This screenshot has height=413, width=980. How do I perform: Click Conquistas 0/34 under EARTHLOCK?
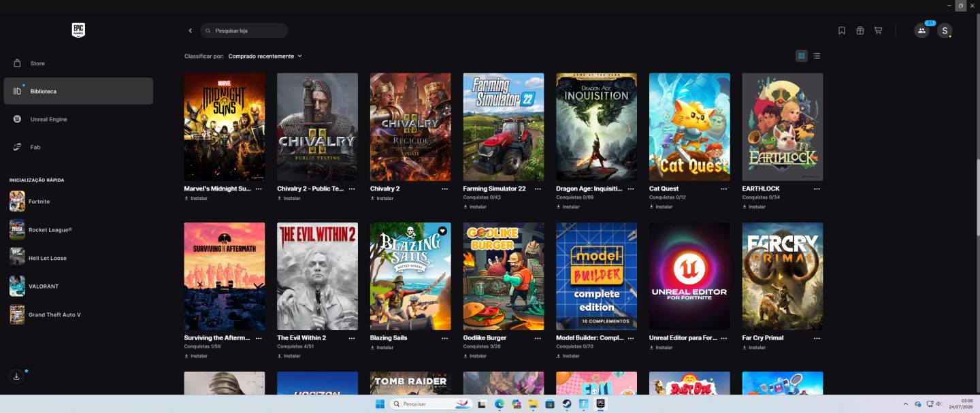click(x=761, y=197)
